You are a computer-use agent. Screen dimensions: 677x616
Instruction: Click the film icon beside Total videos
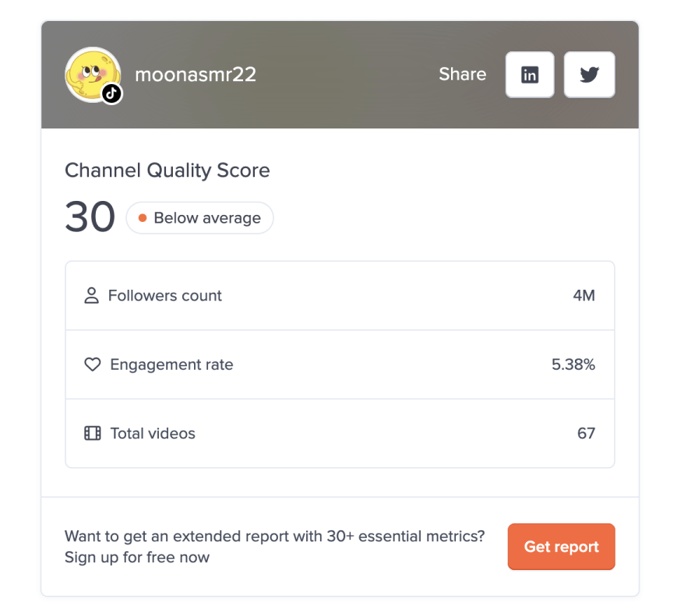(x=93, y=433)
